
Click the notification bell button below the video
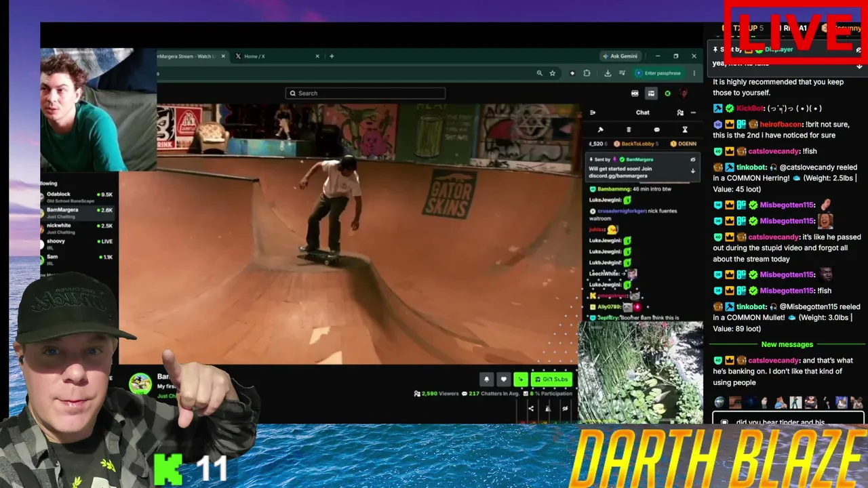[486, 380]
